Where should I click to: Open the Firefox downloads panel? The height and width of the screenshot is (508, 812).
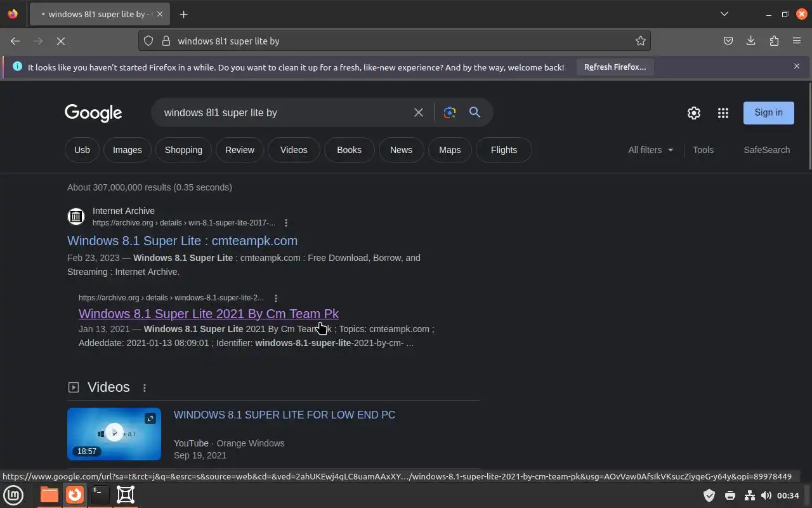(x=751, y=41)
